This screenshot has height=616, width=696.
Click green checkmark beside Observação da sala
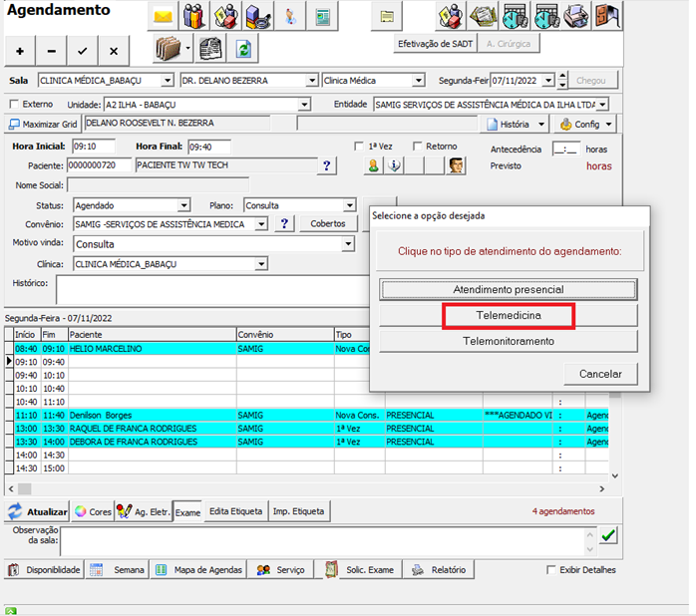click(608, 535)
